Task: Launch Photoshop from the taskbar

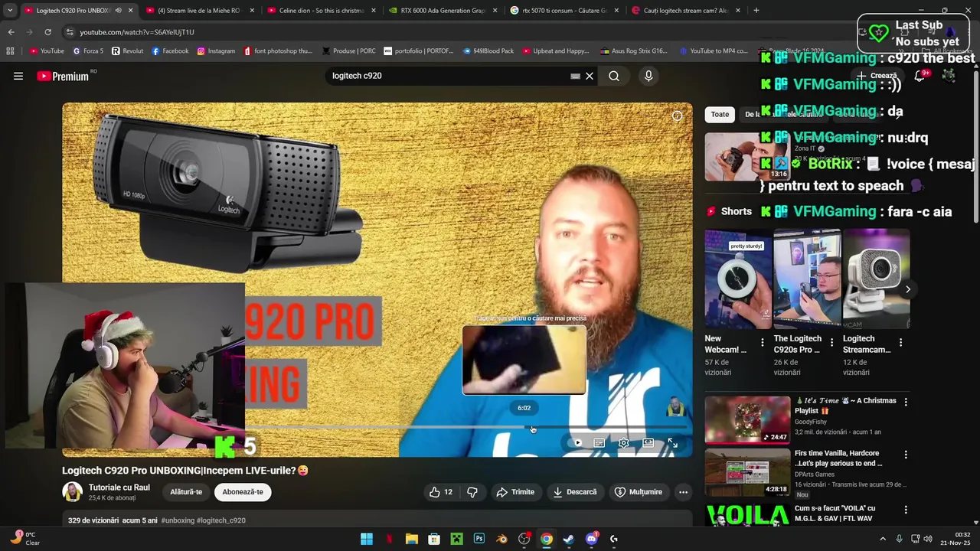Action: point(479,539)
